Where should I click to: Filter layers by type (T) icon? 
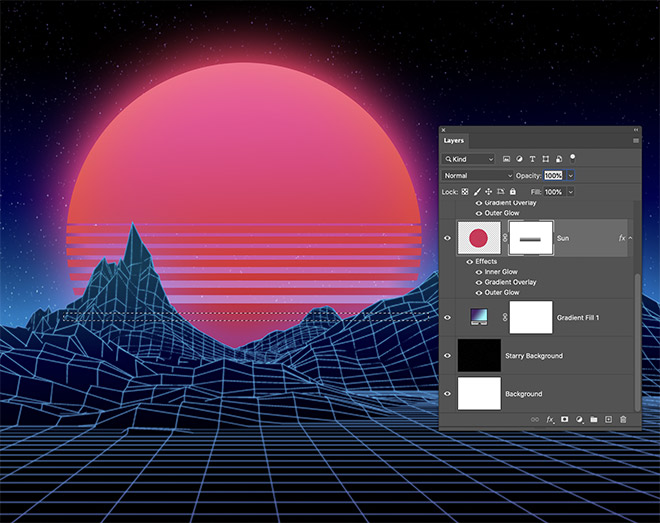click(532, 159)
